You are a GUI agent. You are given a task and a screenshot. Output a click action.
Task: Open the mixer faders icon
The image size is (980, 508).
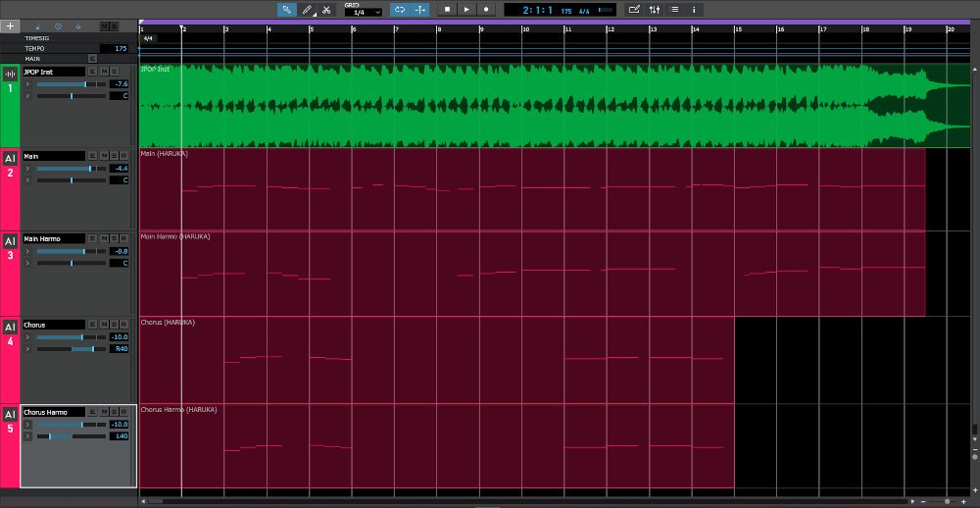(x=655, y=10)
